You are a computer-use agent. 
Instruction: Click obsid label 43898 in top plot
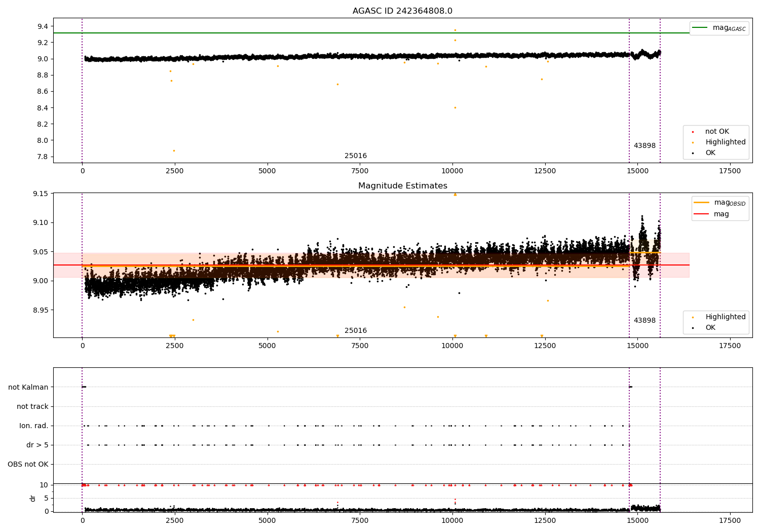click(644, 146)
